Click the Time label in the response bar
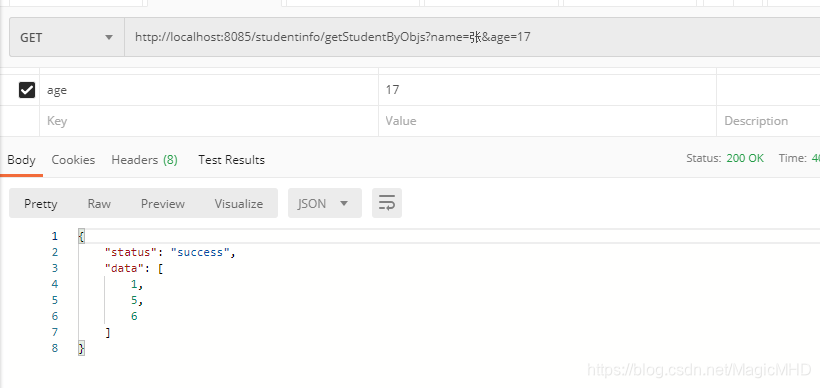This screenshot has height=388, width=820. tap(792, 158)
